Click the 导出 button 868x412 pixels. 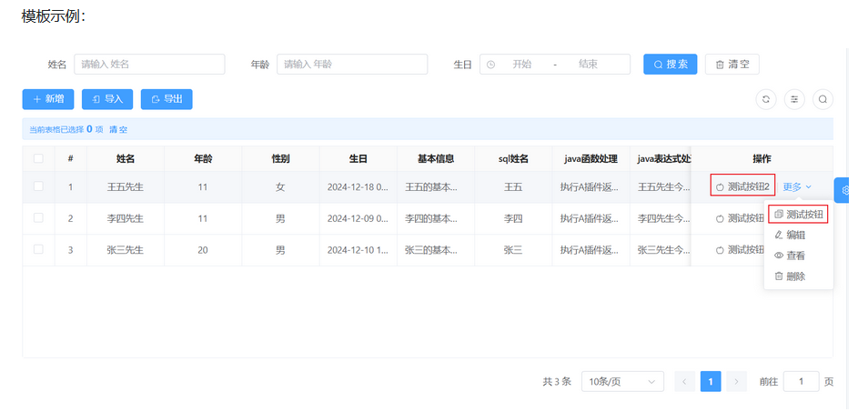point(167,99)
